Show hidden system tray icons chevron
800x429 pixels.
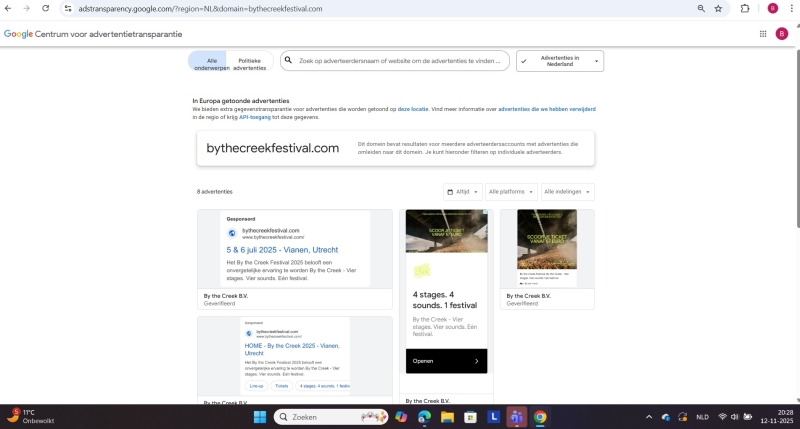[x=648, y=417]
